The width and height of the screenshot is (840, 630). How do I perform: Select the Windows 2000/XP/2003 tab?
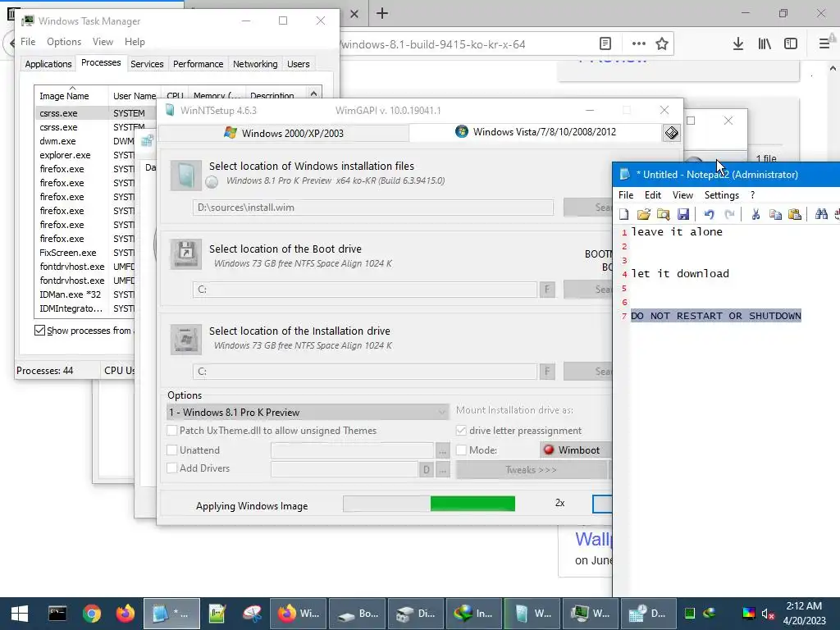(284, 133)
